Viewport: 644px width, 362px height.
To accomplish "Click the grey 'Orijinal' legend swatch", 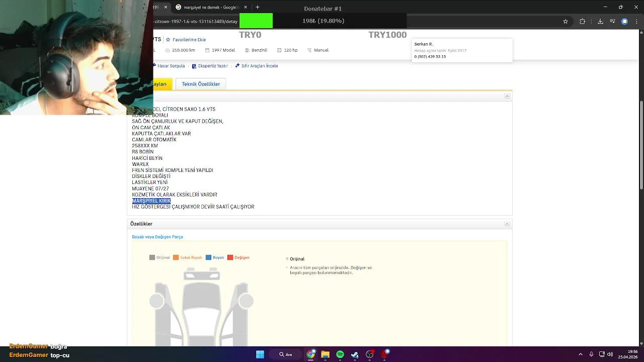I will (x=152, y=257).
